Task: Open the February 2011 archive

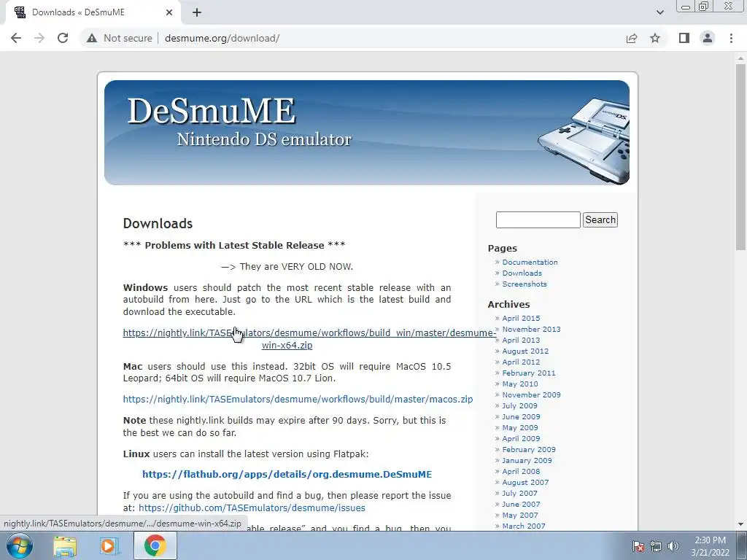Action: 529,373
